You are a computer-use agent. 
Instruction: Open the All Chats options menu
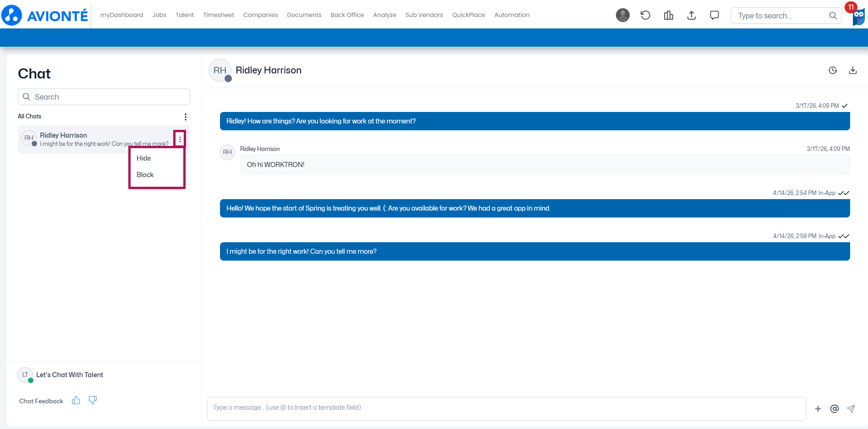(x=186, y=117)
